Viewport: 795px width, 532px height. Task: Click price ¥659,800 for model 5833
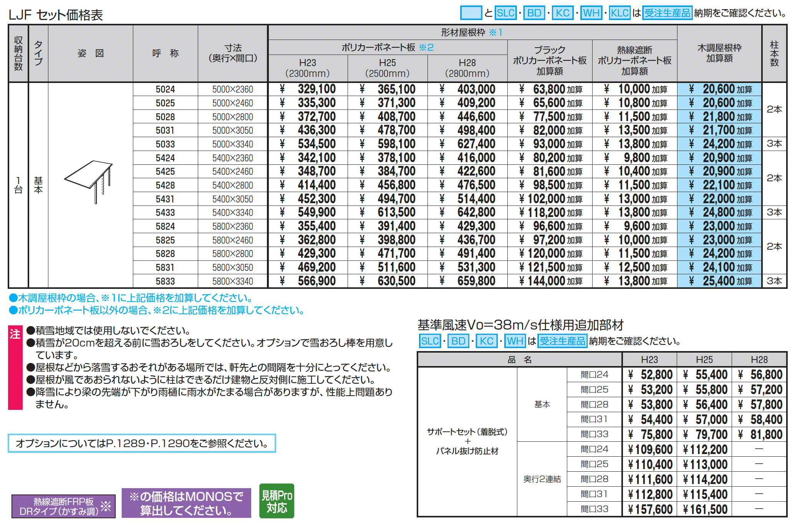[x=467, y=281]
